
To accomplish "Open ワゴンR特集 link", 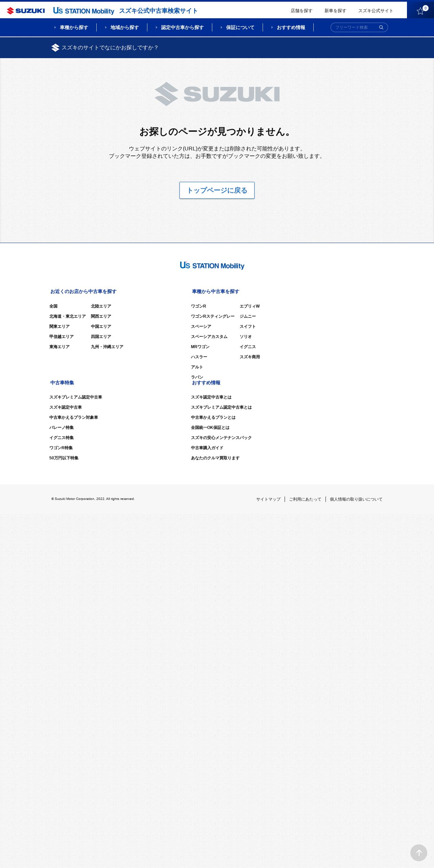I will 61,448.
